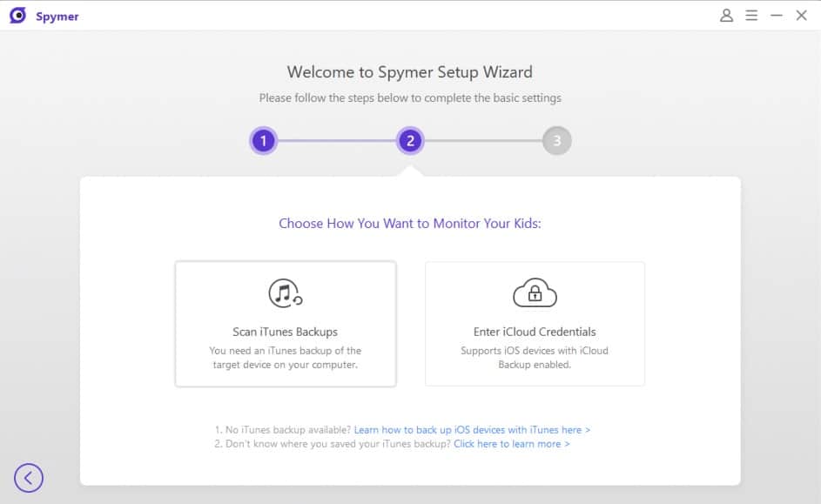Click 'No iTunes backup available?' text

(283, 430)
